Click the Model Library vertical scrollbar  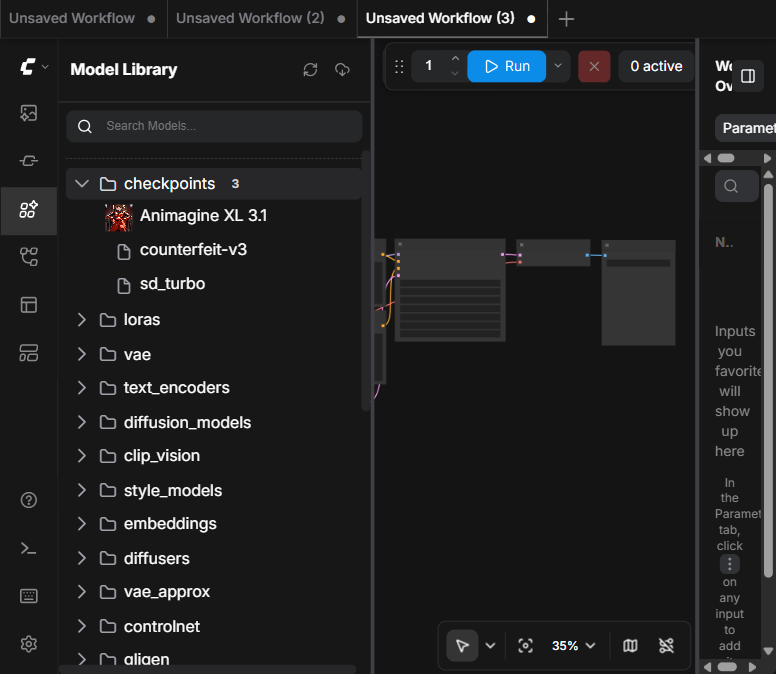(x=366, y=281)
